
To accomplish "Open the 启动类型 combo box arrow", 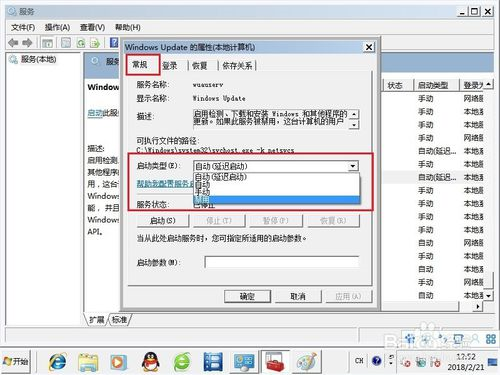I will pyautogui.click(x=353, y=166).
